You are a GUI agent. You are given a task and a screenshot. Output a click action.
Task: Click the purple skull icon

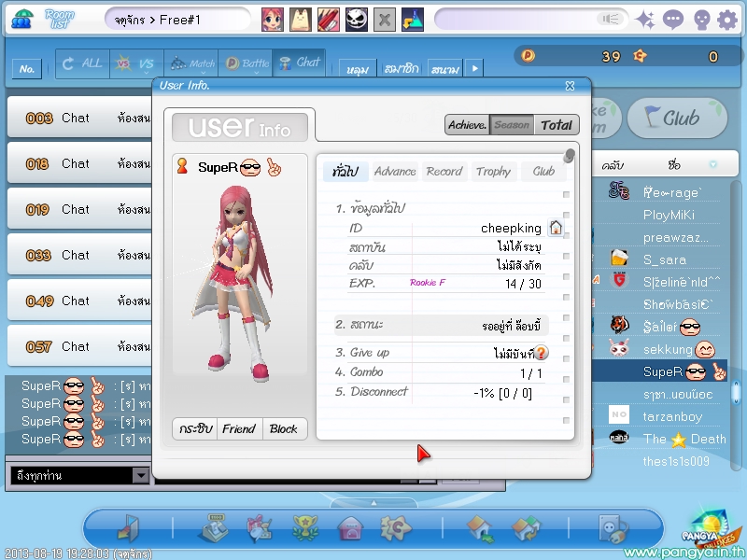pyautogui.click(x=702, y=20)
